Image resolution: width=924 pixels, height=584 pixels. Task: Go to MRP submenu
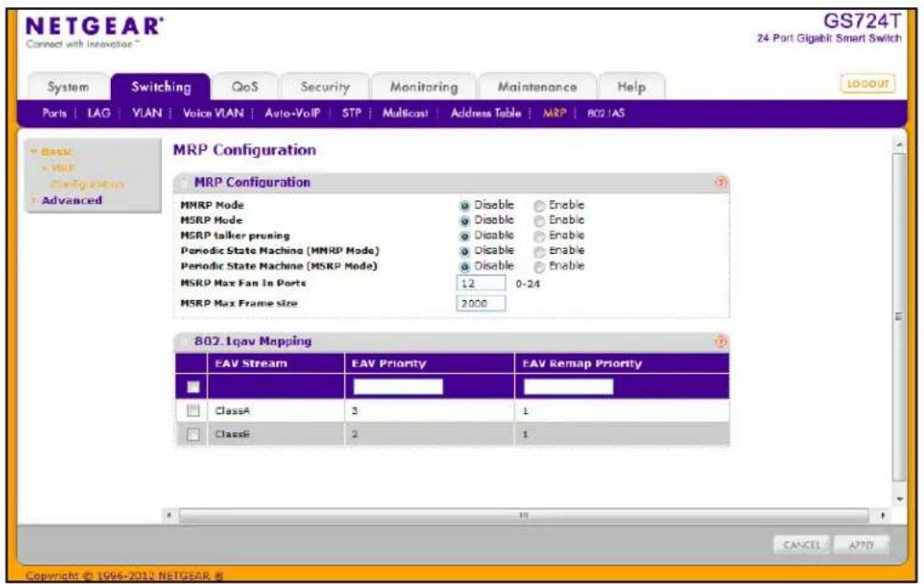[x=553, y=113]
